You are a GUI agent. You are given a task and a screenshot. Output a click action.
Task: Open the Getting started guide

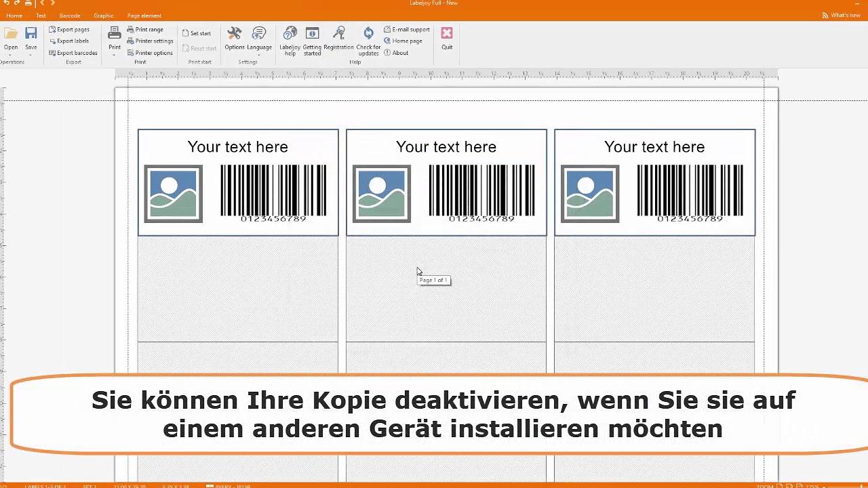point(312,41)
